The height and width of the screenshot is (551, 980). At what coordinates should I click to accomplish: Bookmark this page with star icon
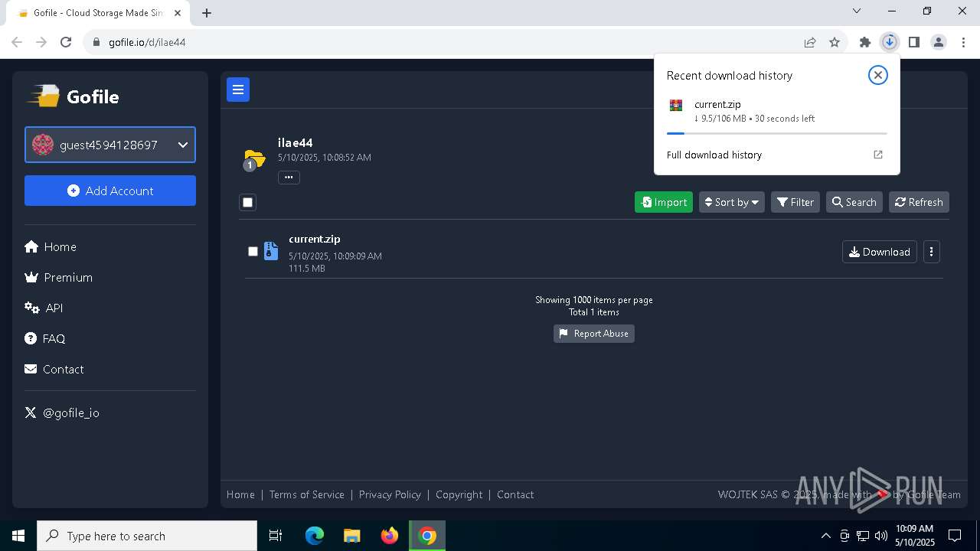click(835, 42)
